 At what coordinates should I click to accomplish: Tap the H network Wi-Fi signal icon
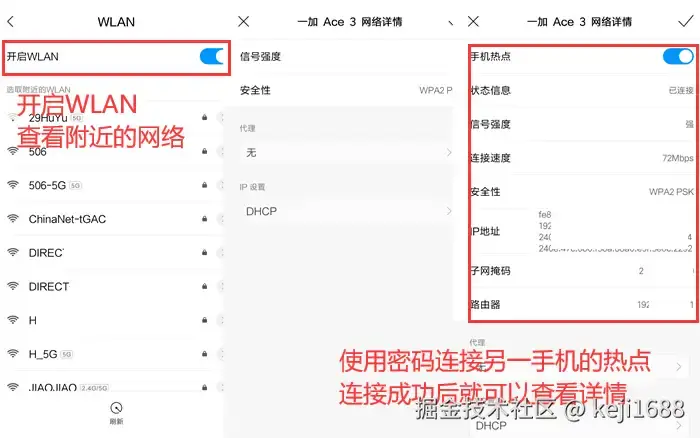pyautogui.click(x=13, y=320)
